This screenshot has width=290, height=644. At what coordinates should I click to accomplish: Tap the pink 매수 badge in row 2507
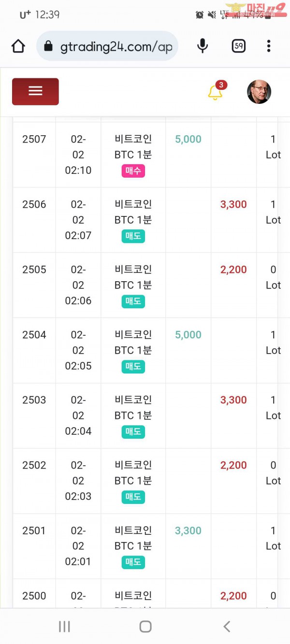coord(133,171)
